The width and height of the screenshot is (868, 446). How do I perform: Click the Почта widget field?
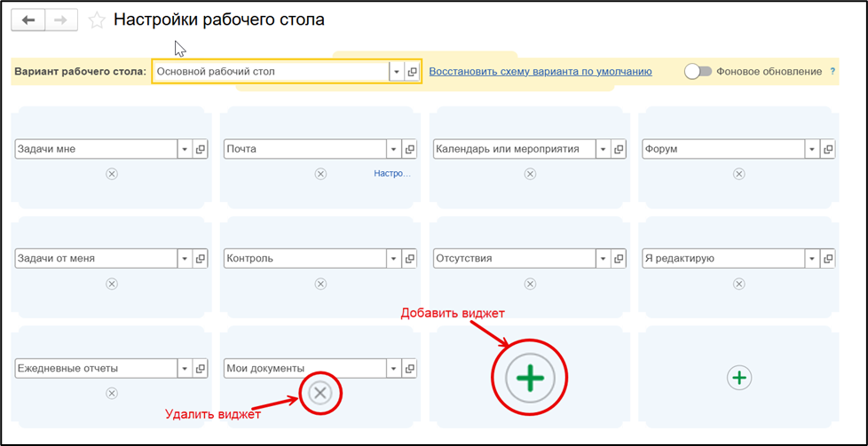305,149
